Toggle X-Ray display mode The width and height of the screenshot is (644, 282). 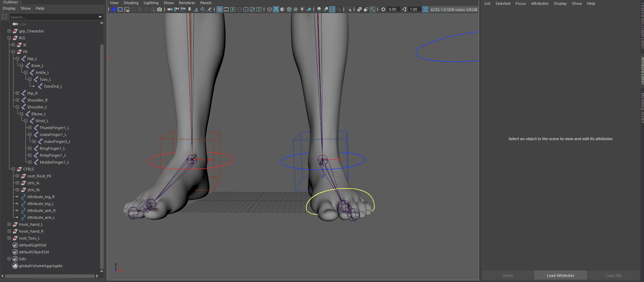pos(359,9)
